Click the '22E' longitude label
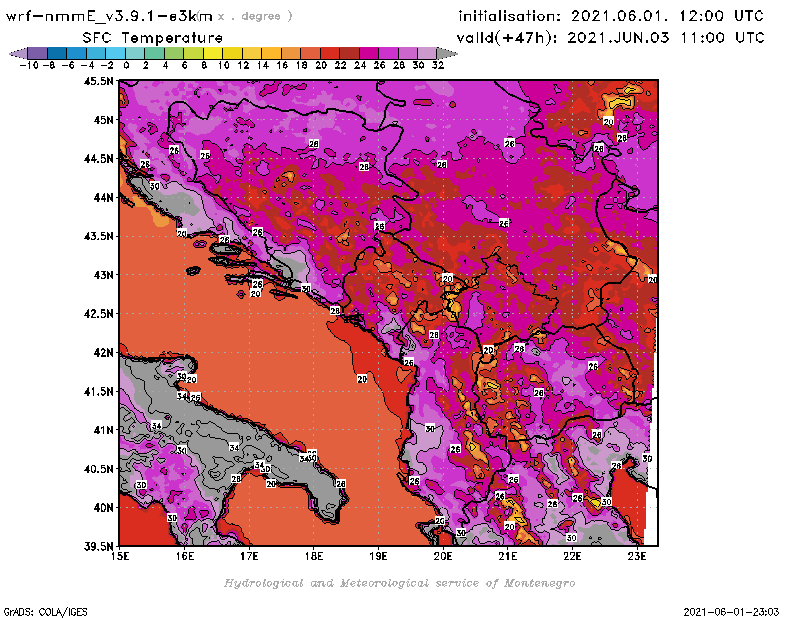The width and height of the screenshot is (800, 618). tap(572, 556)
